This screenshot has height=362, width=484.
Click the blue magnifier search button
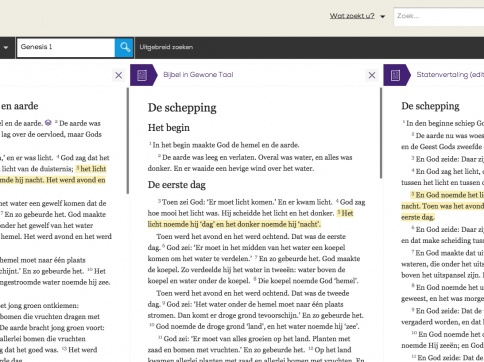click(x=124, y=47)
